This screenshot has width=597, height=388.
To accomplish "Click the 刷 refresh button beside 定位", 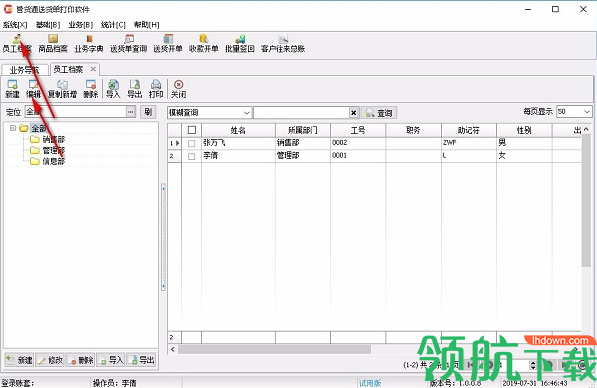I will (x=148, y=112).
